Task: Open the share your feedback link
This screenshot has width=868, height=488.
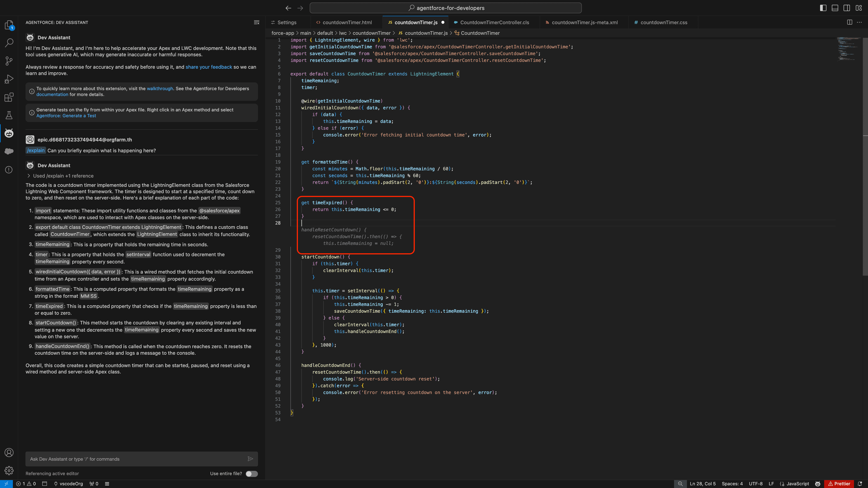Action: [209, 67]
